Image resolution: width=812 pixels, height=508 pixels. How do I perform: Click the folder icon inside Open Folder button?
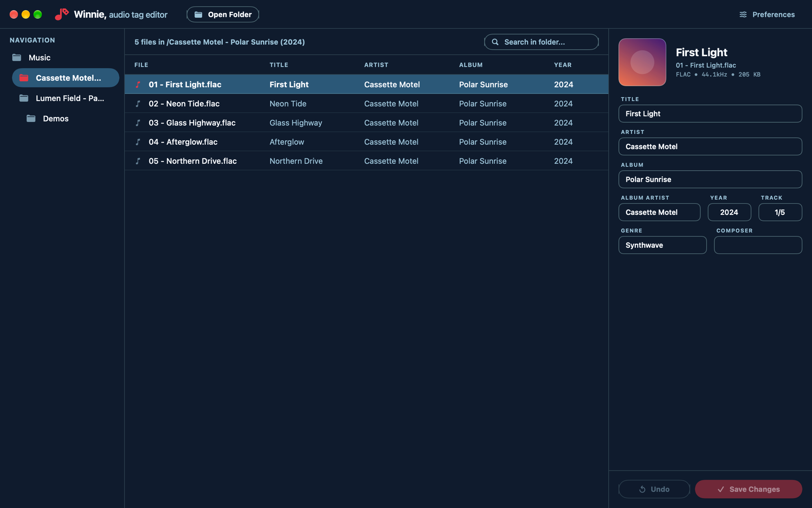coord(198,15)
